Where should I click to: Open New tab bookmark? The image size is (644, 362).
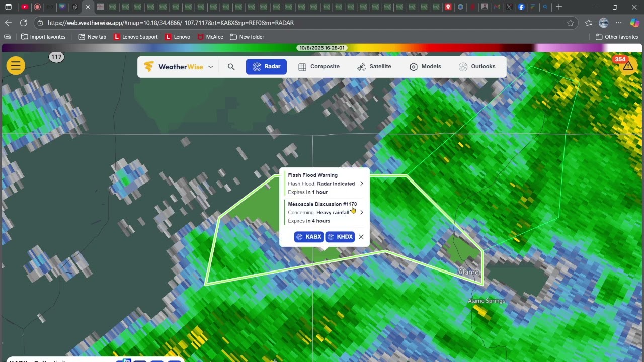(92, 37)
